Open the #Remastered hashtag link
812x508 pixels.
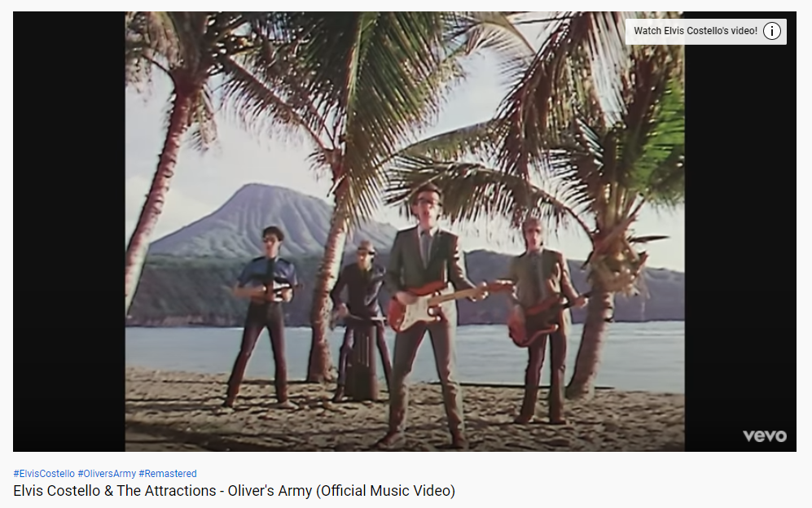[168, 473]
